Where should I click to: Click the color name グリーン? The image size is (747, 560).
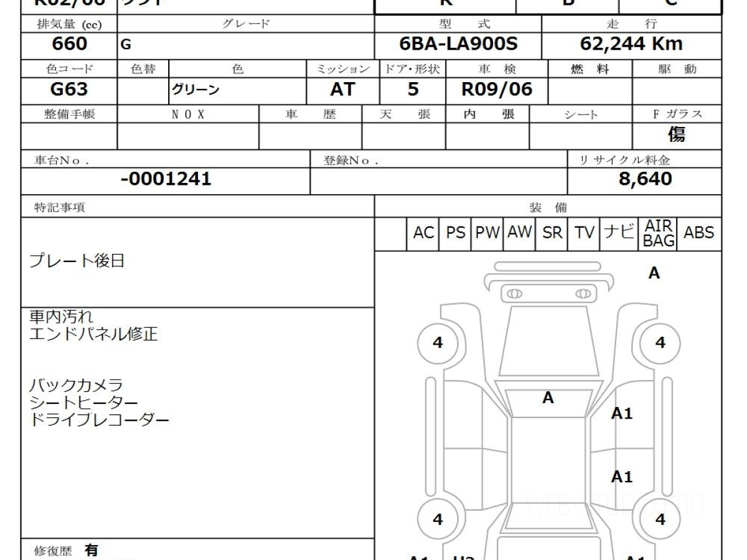196,90
